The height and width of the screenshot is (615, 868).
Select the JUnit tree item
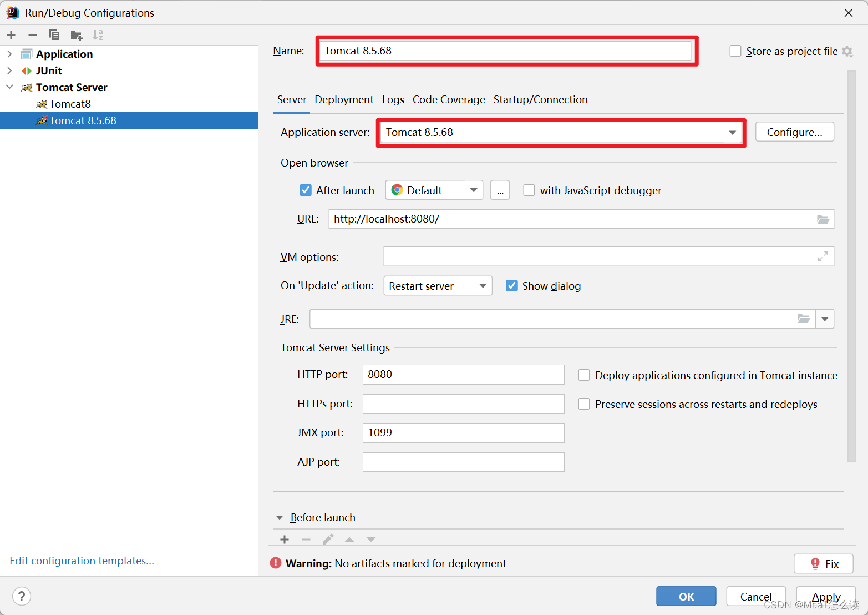[129, 70]
